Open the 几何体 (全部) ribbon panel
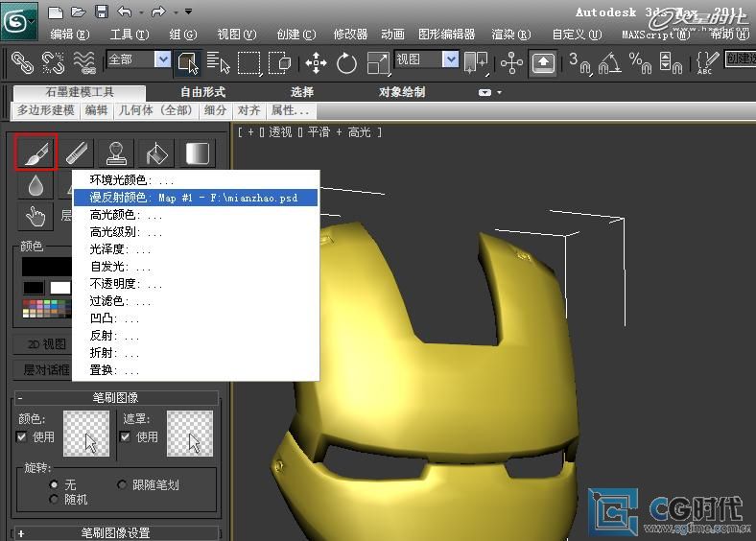 pos(155,110)
